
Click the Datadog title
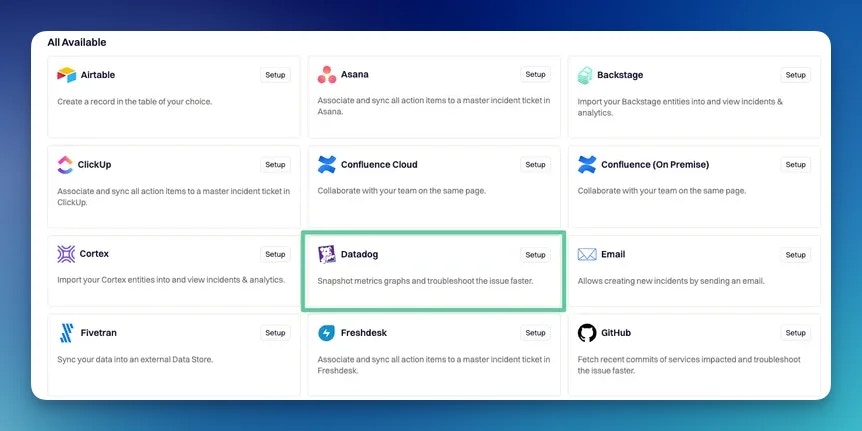[x=360, y=255]
